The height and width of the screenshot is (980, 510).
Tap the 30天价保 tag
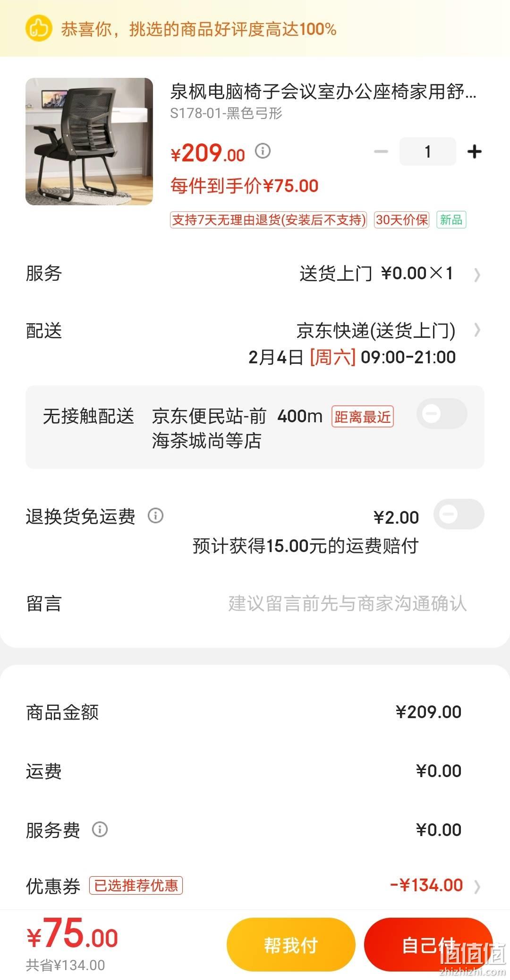click(402, 220)
